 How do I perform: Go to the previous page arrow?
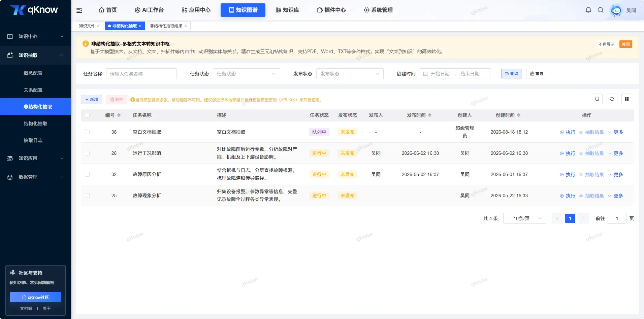(x=557, y=218)
